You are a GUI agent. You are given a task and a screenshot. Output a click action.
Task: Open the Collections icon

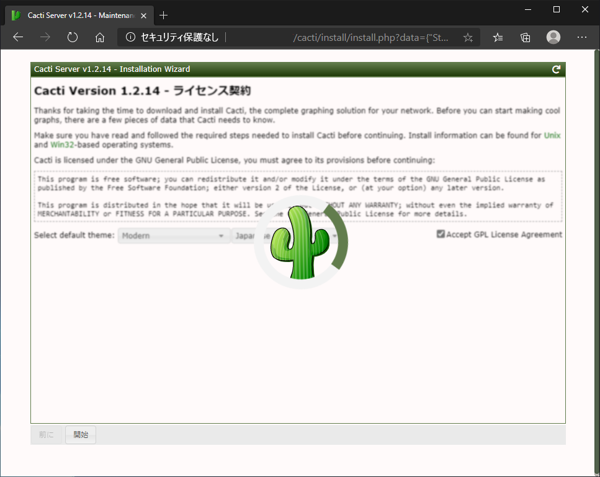[x=525, y=37]
